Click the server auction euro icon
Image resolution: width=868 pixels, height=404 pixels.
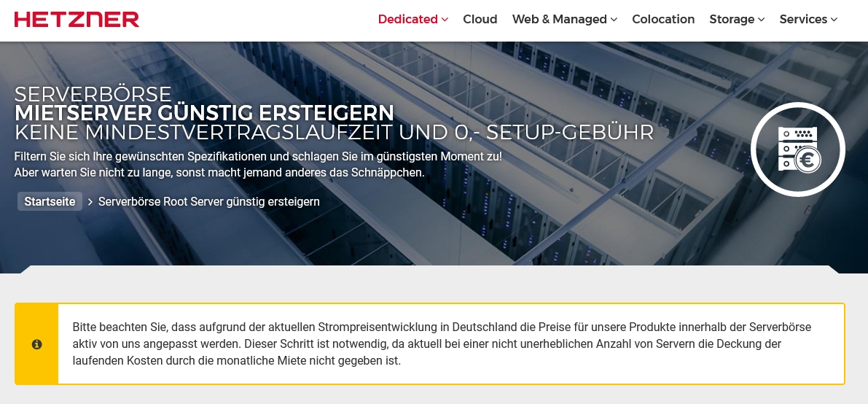click(x=798, y=149)
